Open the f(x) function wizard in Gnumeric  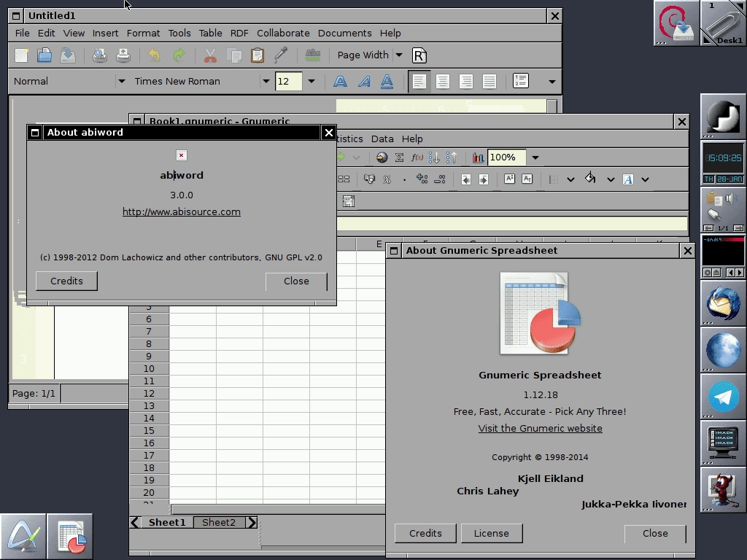click(x=417, y=157)
